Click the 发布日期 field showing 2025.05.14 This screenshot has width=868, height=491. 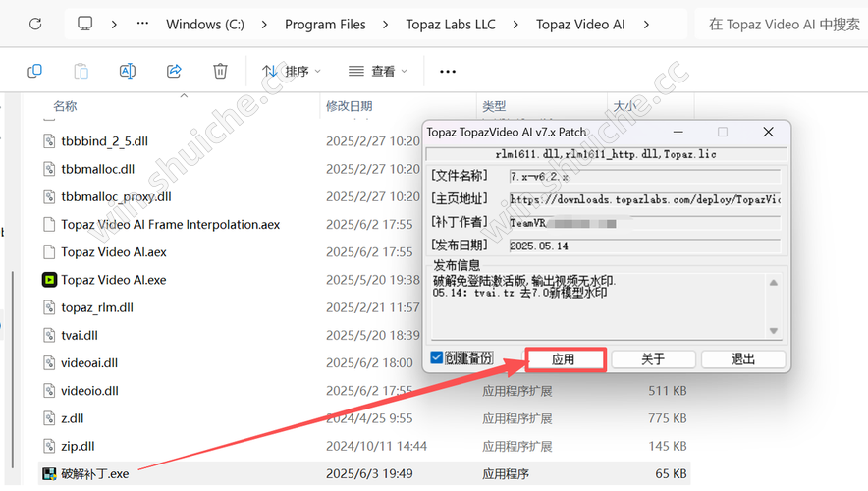click(x=645, y=245)
